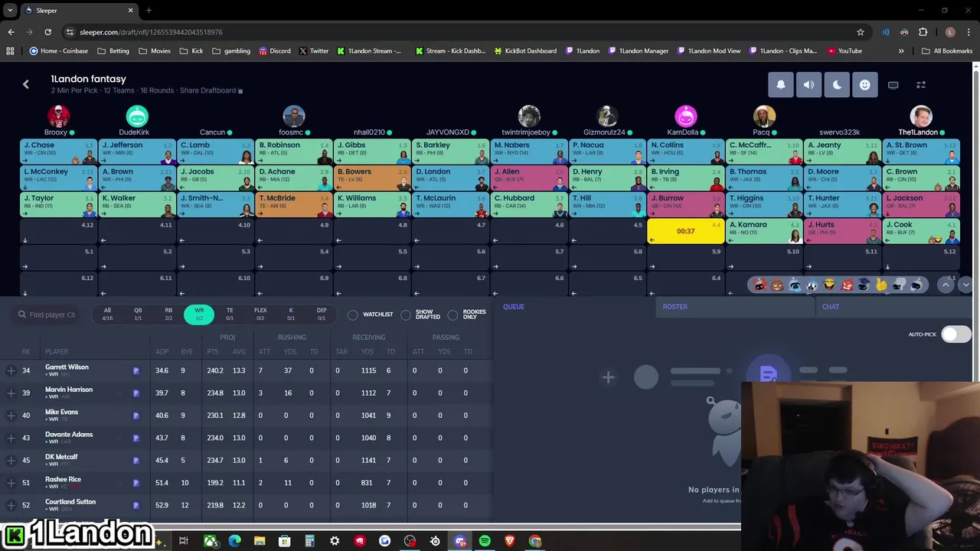Screen dimensions: 980x551
Task: Launch Calculator from taskbar
Action: pyautogui.click(x=309, y=541)
